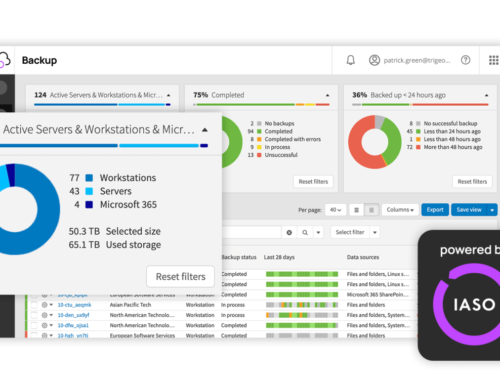The height and width of the screenshot is (383, 500).
Task: Collapse the enlarged Active Servers panel
Action: coord(205,130)
